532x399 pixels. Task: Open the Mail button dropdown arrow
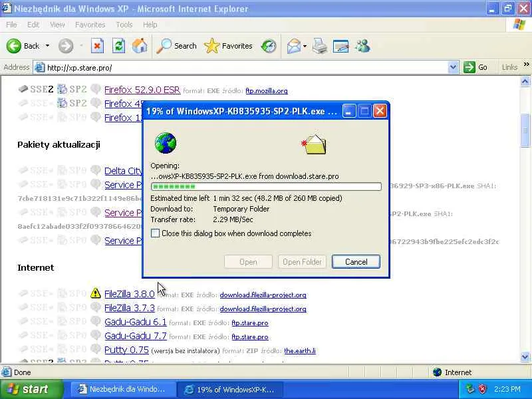coord(305,46)
